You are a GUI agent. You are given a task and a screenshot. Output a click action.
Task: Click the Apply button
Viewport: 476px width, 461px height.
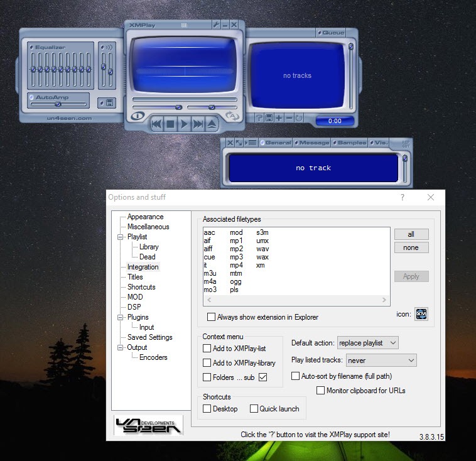point(411,276)
